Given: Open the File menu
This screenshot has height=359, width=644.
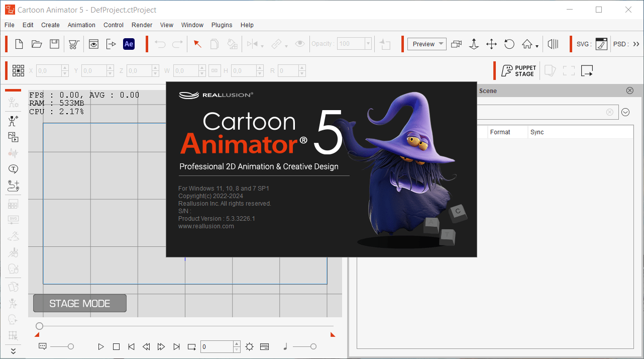Looking at the screenshot, I should [10, 25].
